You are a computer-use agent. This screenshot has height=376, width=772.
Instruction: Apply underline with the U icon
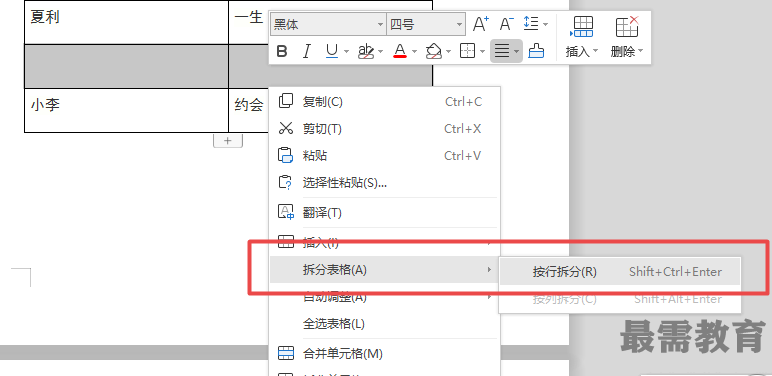click(x=332, y=51)
